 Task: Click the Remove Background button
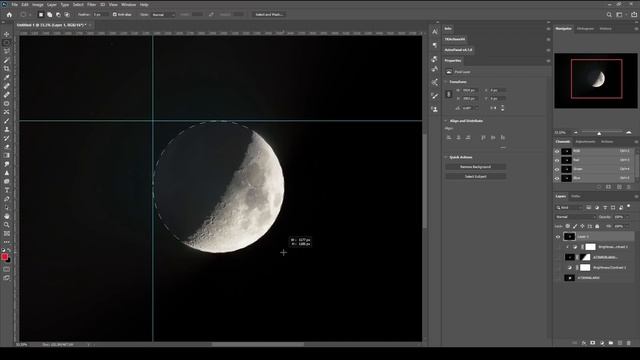(476, 167)
